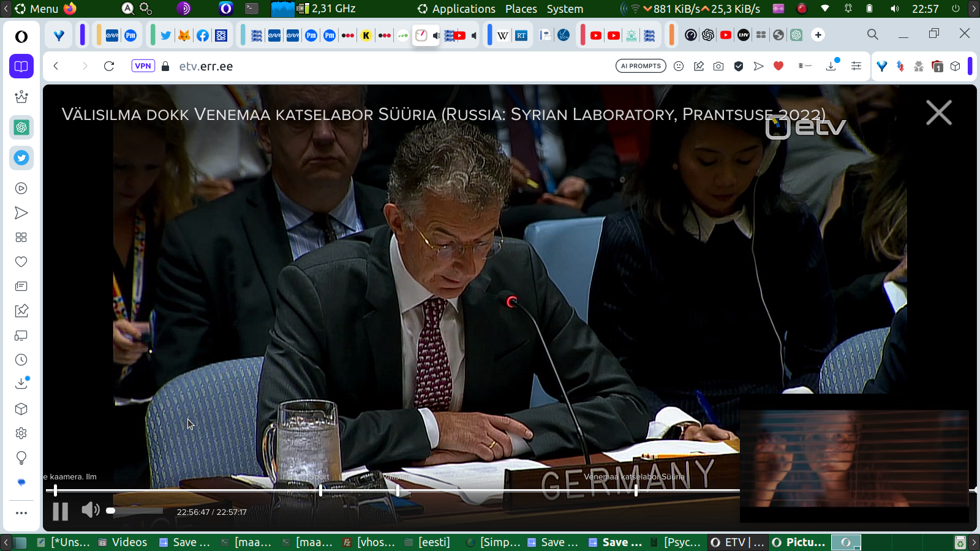
Task: Click the picture-in-picture video thumbnail
Action: click(854, 459)
